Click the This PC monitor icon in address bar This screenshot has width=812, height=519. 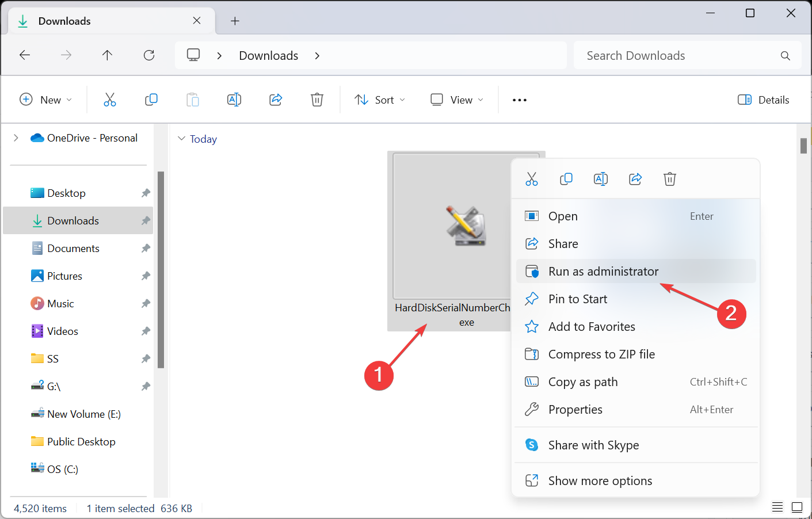193,55
